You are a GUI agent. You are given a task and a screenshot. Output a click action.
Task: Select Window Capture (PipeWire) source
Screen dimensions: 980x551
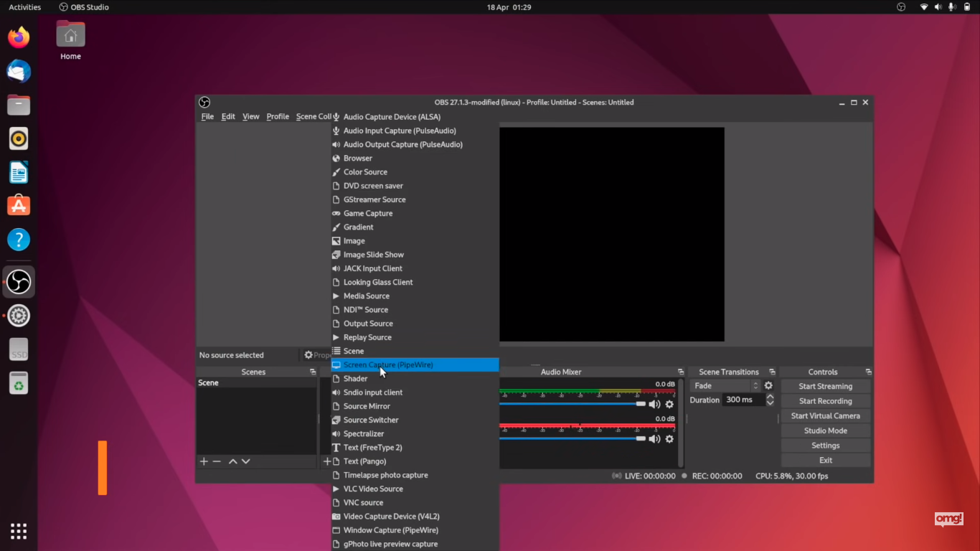click(415, 530)
